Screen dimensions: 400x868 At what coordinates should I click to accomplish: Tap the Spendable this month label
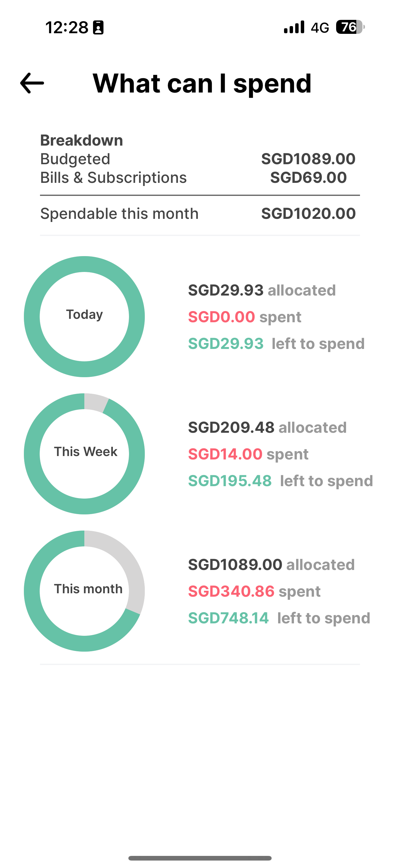(x=119, y=214)
